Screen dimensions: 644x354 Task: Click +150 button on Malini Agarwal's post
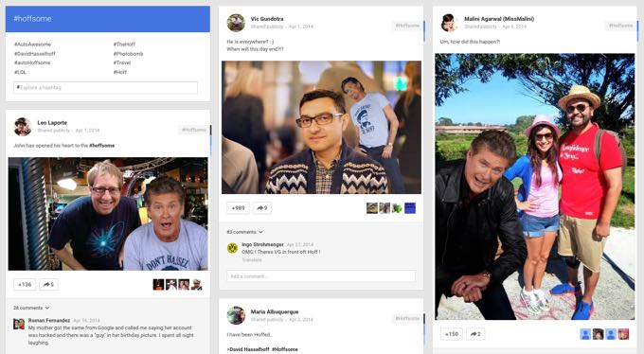coord(452,334)
